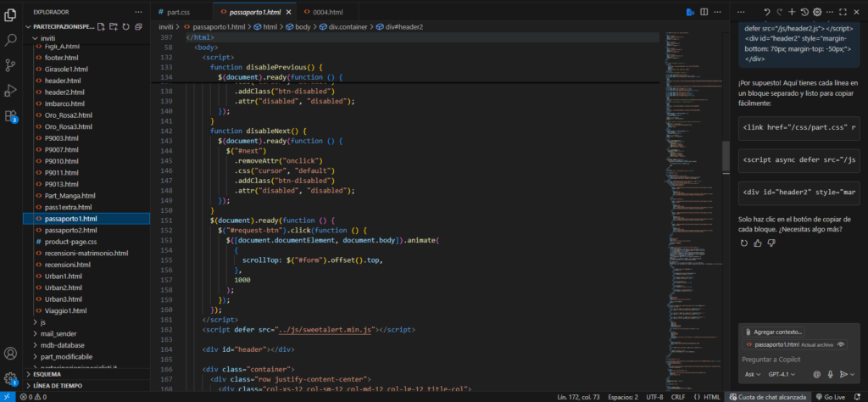868x402 pixels.
Task: Split the editor to the right
Action: 705,12
